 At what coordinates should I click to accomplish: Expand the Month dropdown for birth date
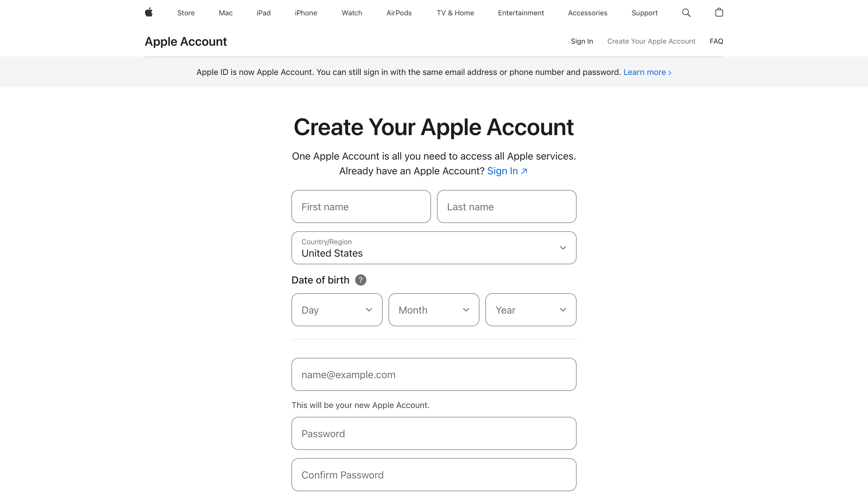click(x=434, y=309)
